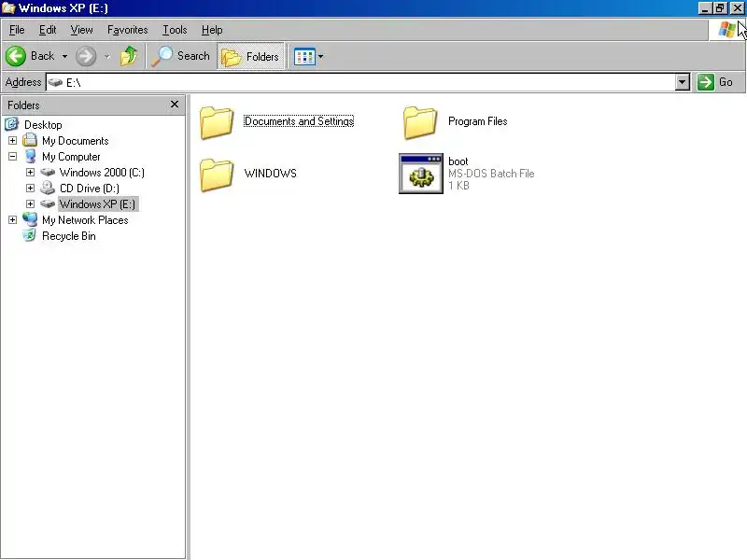
Task: Click the CD drive disc icon
Action: click(x=48, y=188)
